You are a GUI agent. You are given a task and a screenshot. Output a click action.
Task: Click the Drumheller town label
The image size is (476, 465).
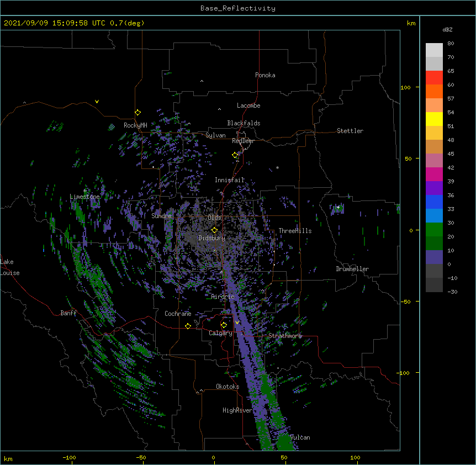click(x=352, y=269)
